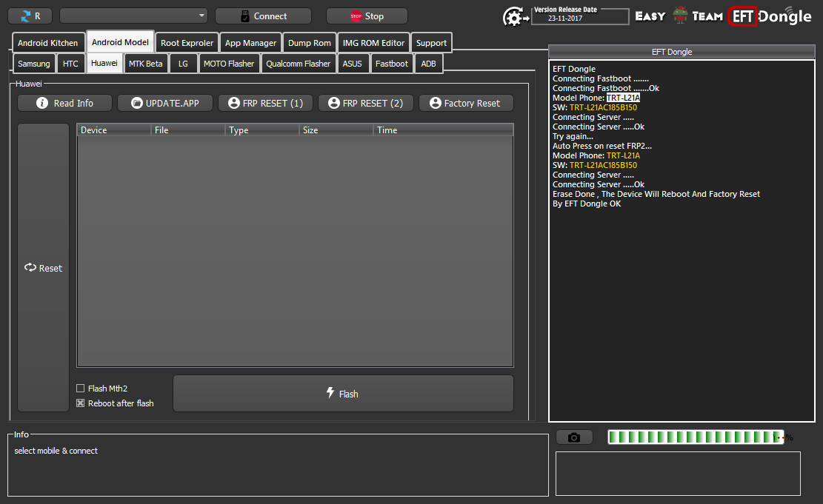The width and height of the screenshot is (823, 504).
Task: Click the Size column header
Action: [336, 130]
